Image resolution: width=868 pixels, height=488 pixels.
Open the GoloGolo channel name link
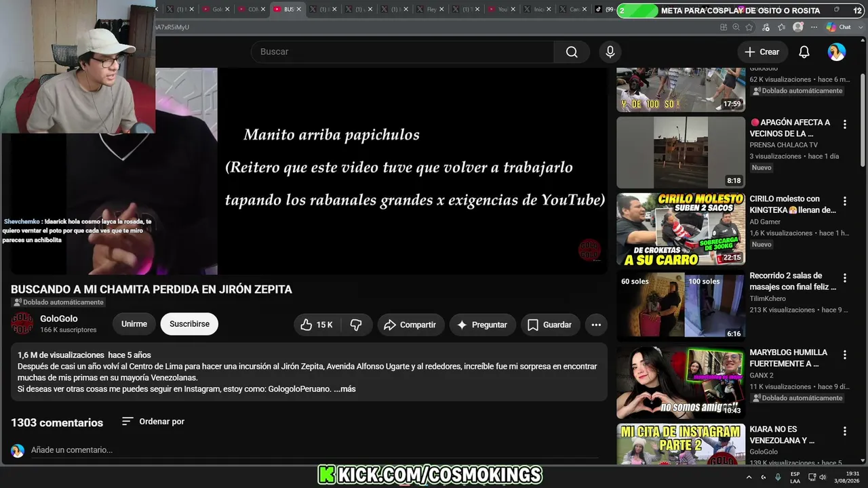(x=59, y=319)
